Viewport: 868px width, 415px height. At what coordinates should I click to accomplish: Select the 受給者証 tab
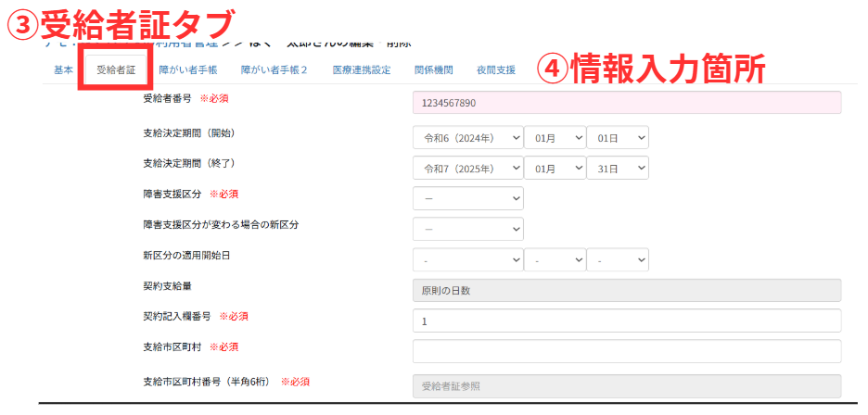(x=116, y=69)
